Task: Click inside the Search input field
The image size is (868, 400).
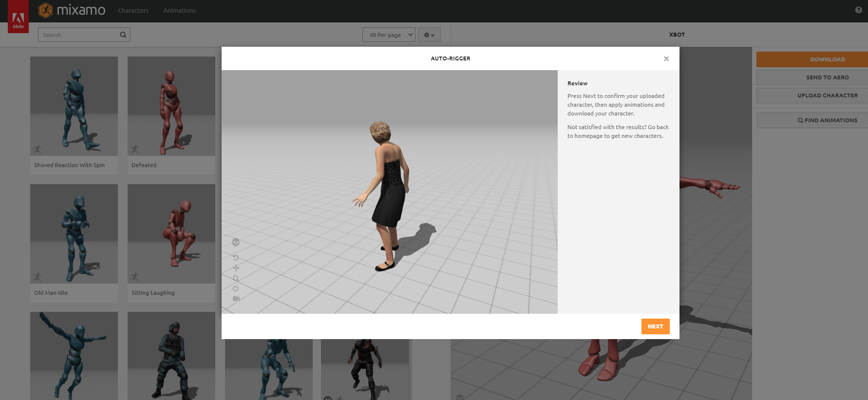Action: pos(78,35)
